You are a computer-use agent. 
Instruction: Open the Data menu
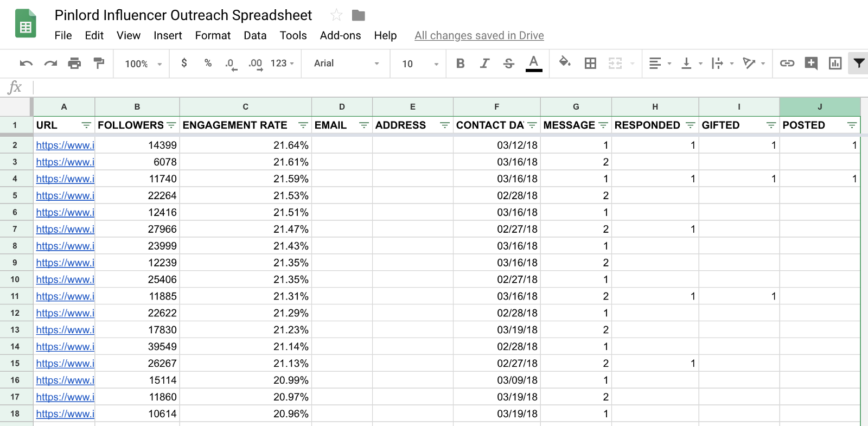pos(255,35)
